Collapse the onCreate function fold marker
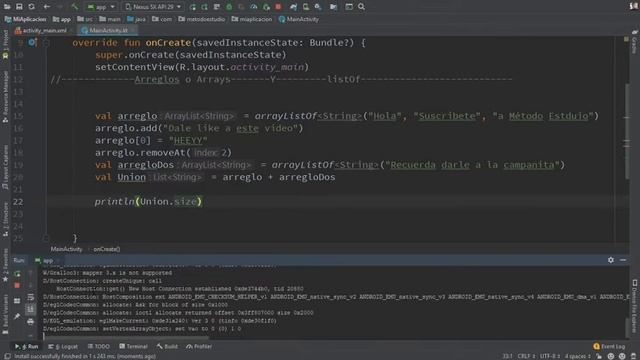Screen dimensions: 640x360 point(46,42)
